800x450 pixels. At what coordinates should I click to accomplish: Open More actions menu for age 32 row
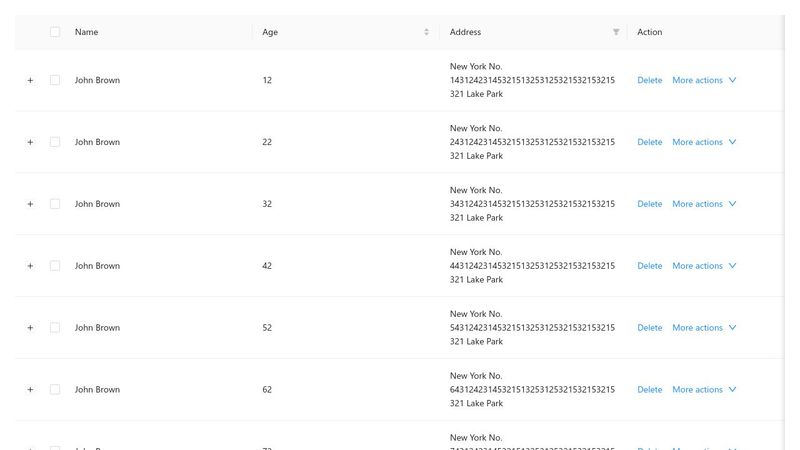703,204
